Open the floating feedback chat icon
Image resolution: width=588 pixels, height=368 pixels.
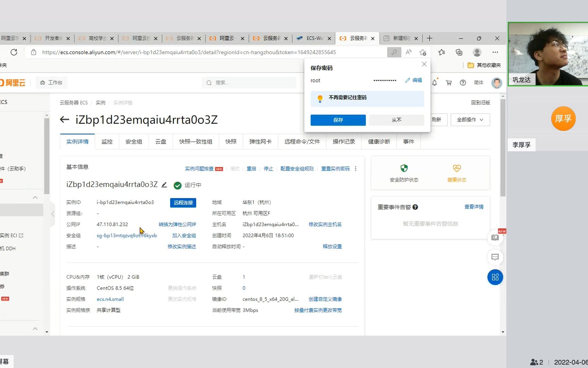(495, 257)
